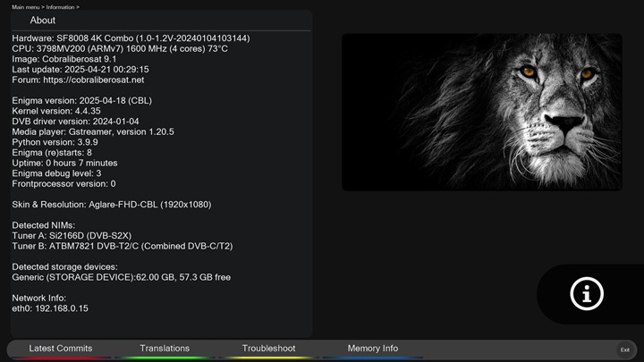Select the Generic (STORAGE DEVICE) 62.00 GB line
This screenshot has width=644, height=362.
(121, 277)
